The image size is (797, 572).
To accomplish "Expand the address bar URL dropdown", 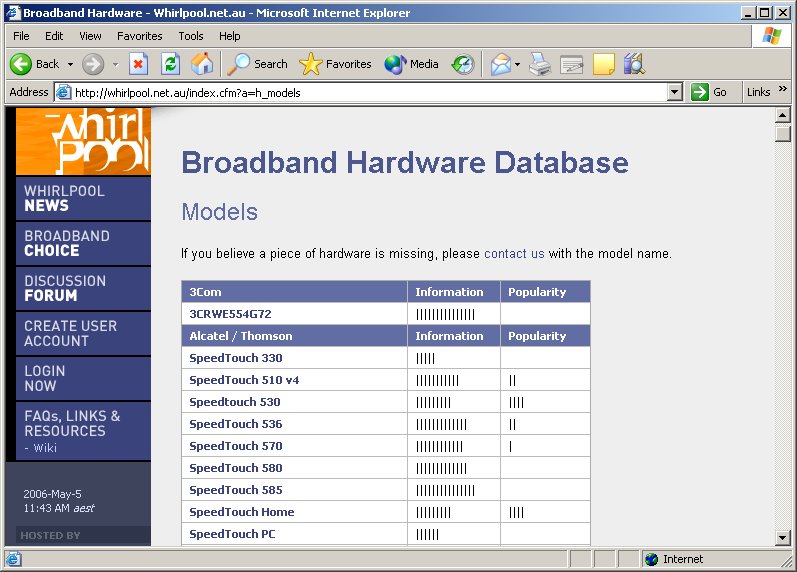I will (674, 92).
